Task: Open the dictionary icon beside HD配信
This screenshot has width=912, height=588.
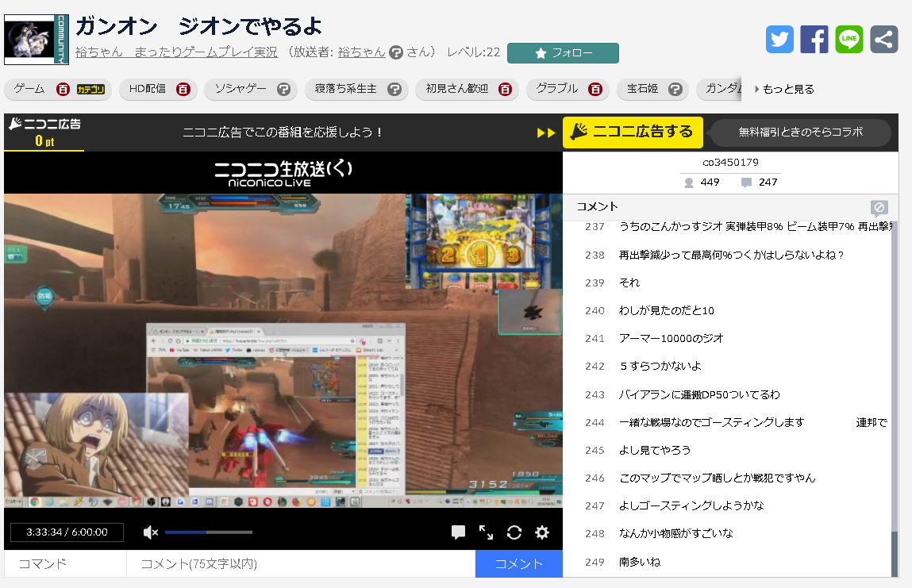Action: (x=183, y=89)
